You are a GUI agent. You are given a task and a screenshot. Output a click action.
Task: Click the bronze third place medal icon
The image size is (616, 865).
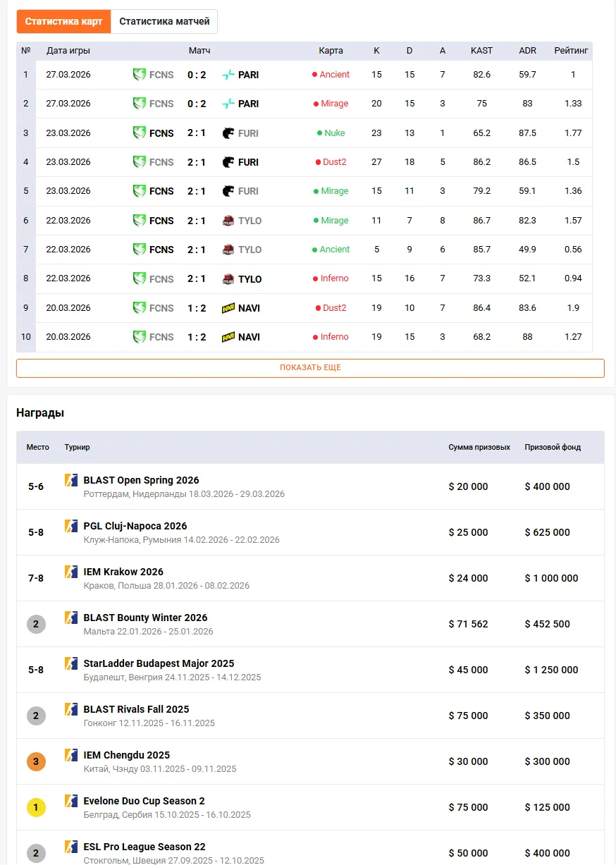pos(36,761)
